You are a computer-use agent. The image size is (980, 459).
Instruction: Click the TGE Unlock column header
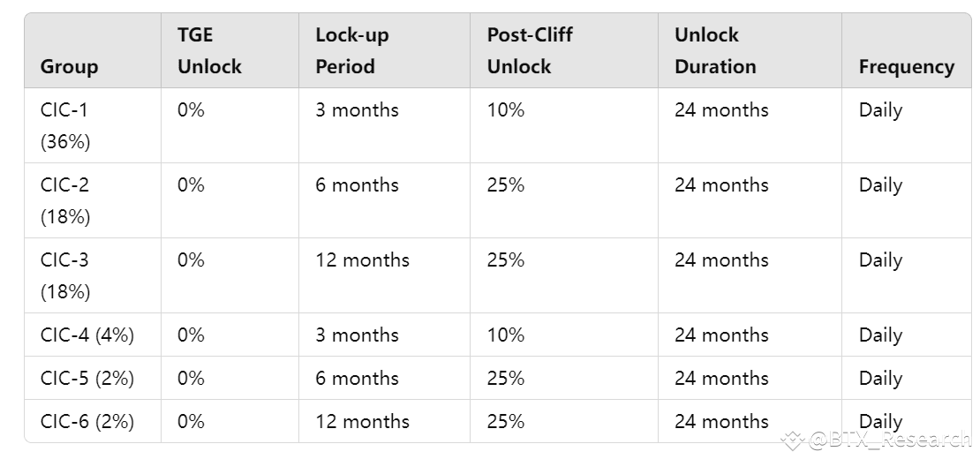pos(209,50)
